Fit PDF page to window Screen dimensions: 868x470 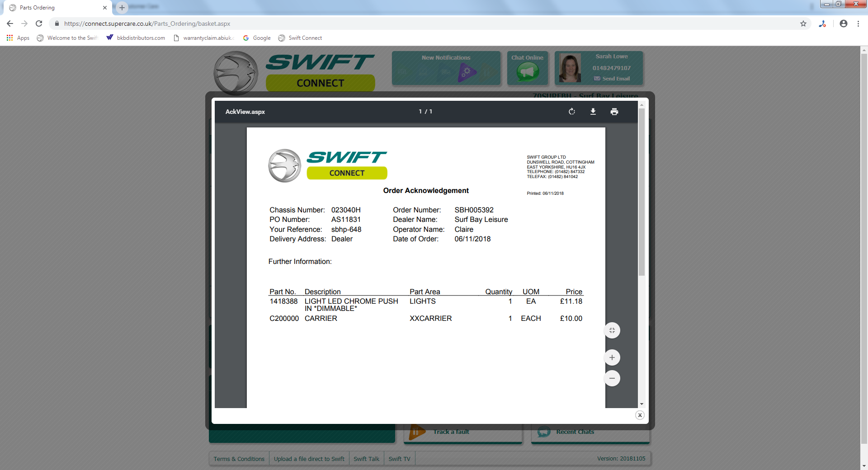pyautogui.click(x=612, y=330)
